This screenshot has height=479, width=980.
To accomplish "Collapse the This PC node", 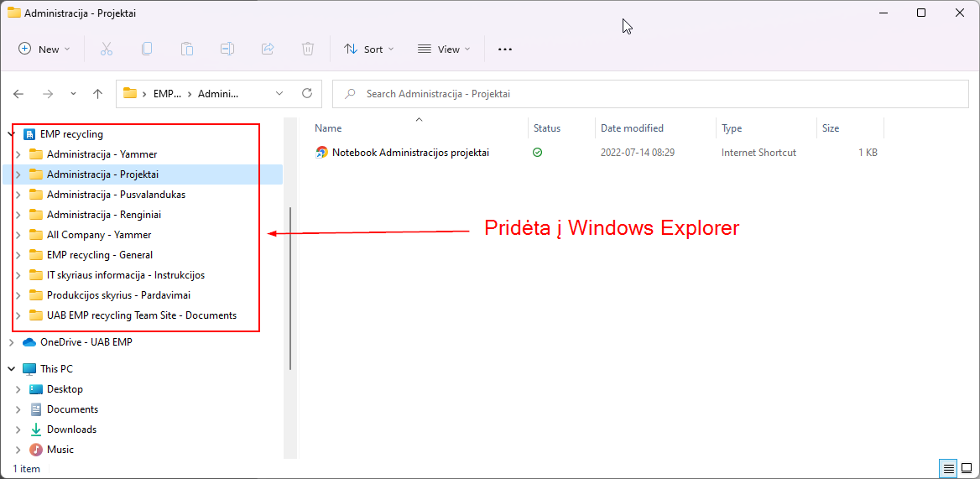I will 11,369.
